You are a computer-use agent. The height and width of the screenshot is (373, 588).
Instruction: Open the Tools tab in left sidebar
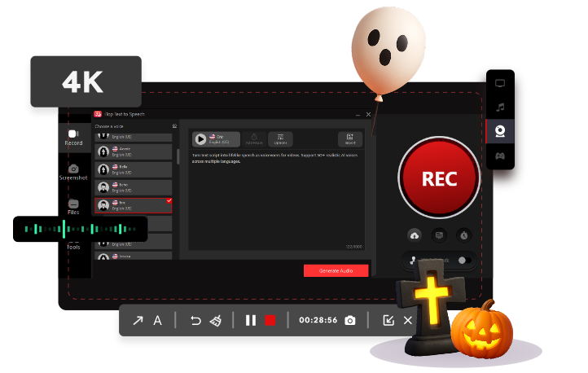(73, 247)
